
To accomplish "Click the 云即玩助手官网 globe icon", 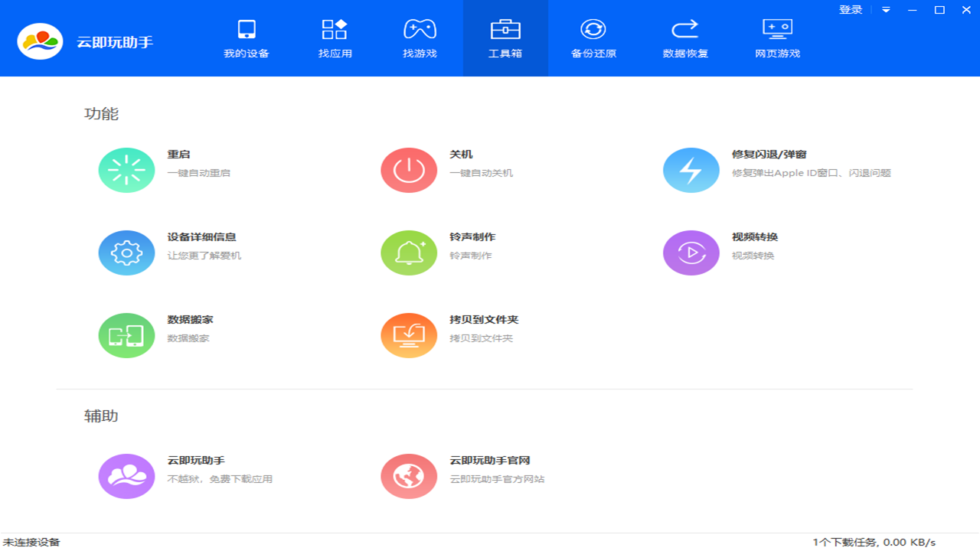I will point(408,475).
